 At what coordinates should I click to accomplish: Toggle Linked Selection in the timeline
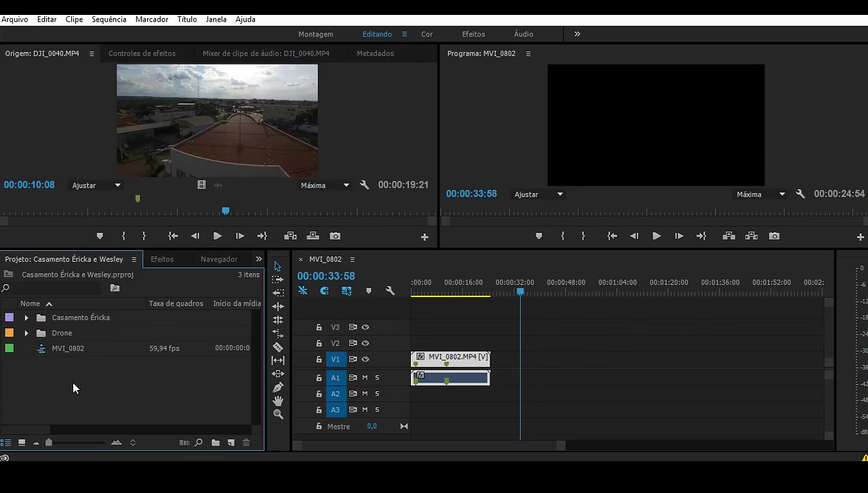click(x=347, y=291)
